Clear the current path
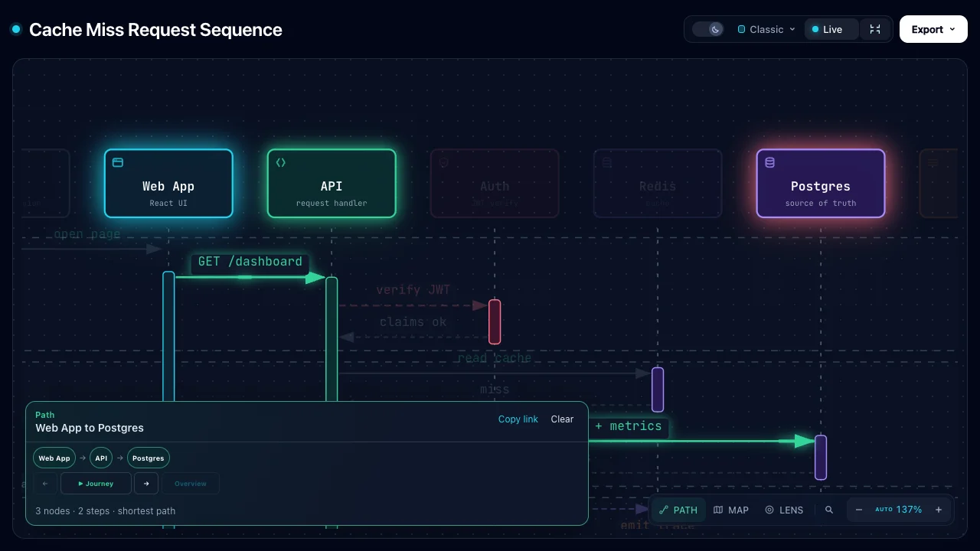980x551 pixels. [562, 419]
